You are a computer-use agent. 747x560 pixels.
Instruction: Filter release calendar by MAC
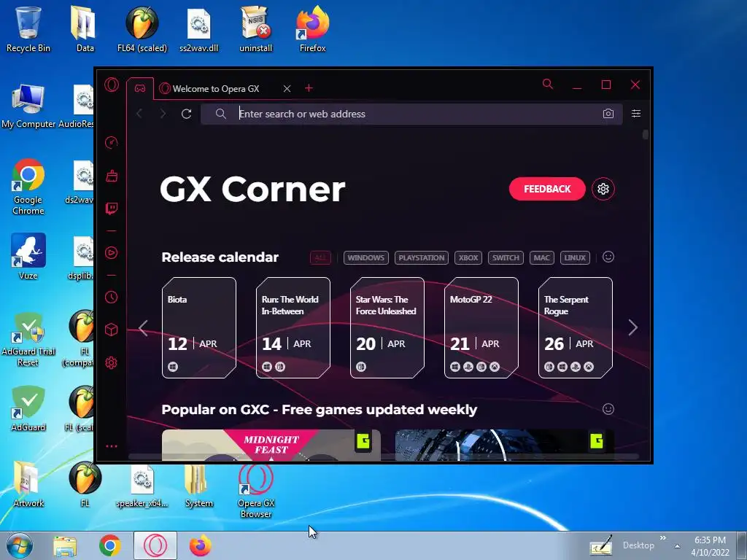click(542, 257)
